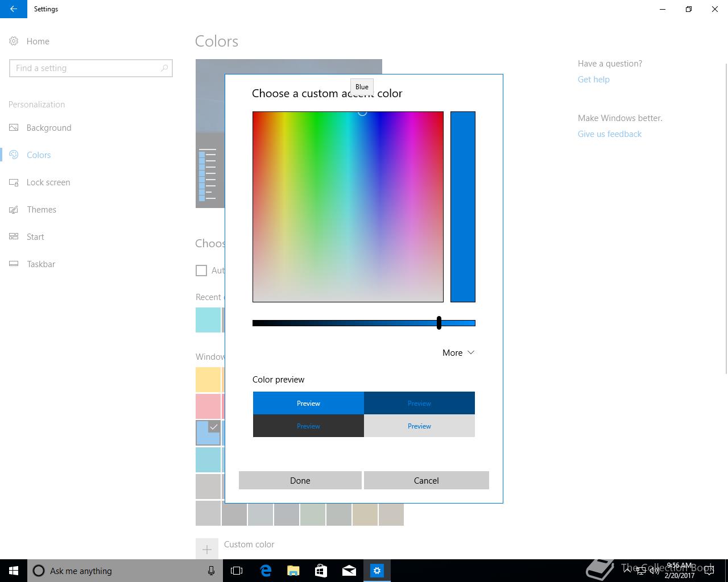Click the taskbar clock and date
The height and width of the screenshot is (582, 728).
pyautogui.click(x=679, y=571)
